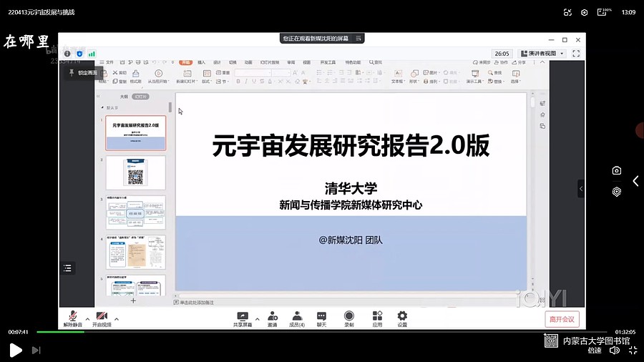Open the 聊天 chat panel
644x362 pixels.
point(321,319)
